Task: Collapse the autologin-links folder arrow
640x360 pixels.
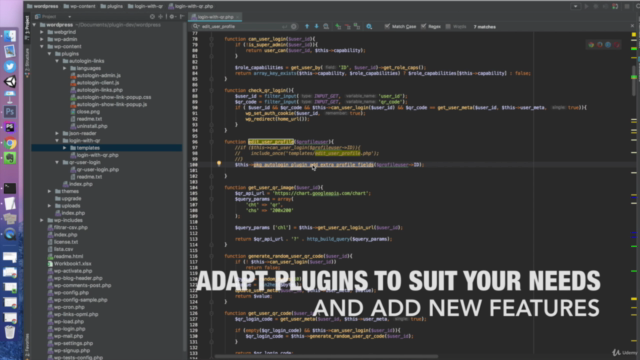Action: coord(57,61)
